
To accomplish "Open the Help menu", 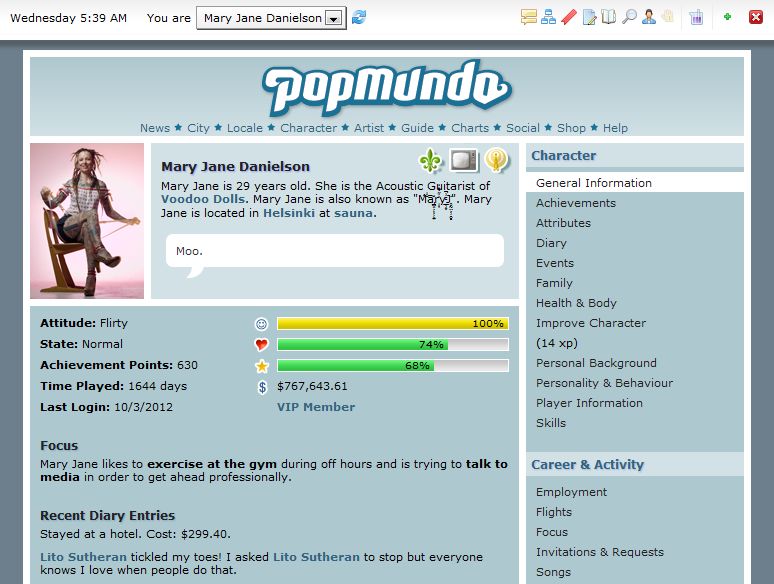I will (x=615, y=128).
